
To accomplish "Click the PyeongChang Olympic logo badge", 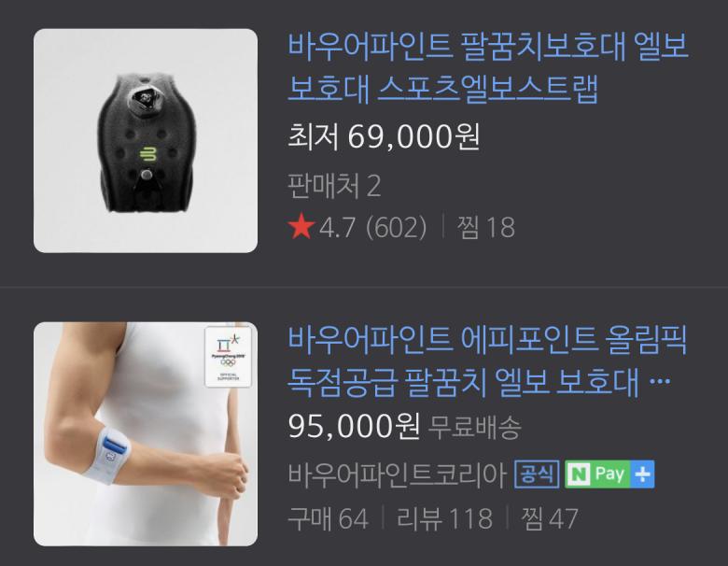I will (228, 357).
